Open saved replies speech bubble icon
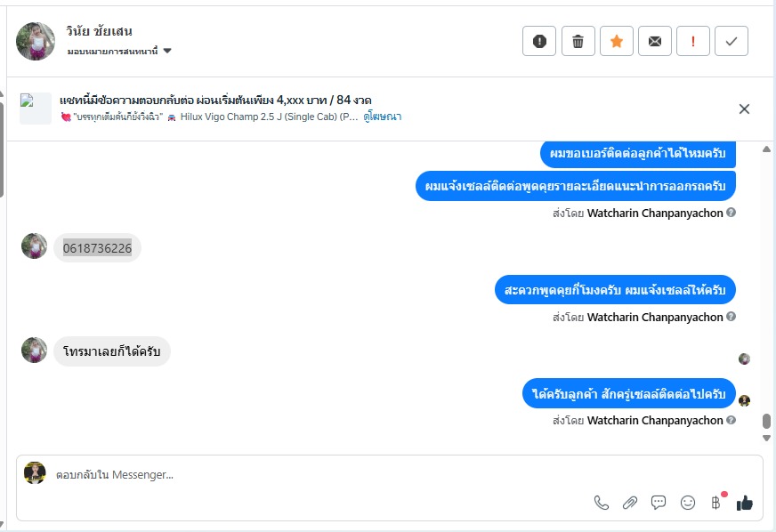Image resolution: width=776 pixels, height=532 pixels. tap(659, 503)
